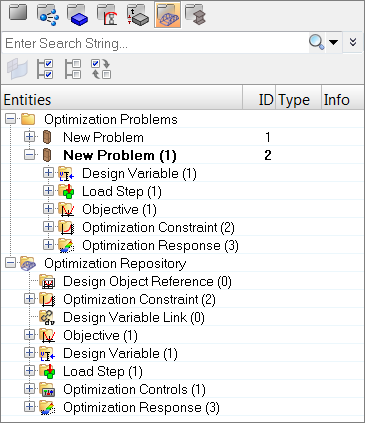Click the reverse selection checkbox icon
Screen dimensions: 365x423
pyautogui.click(x=101, y=69)
